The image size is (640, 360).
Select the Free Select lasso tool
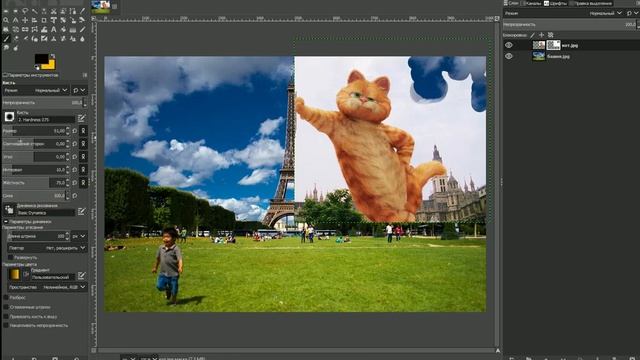25,11
